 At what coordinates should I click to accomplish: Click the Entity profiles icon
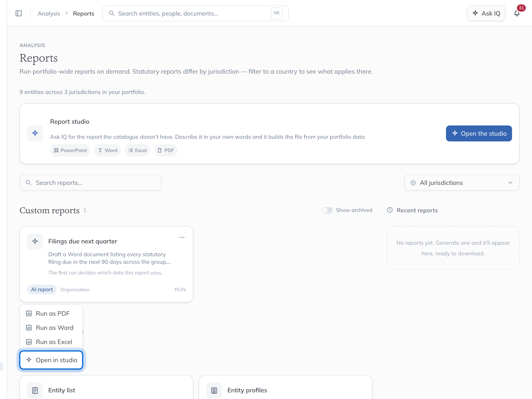(214, 390)
